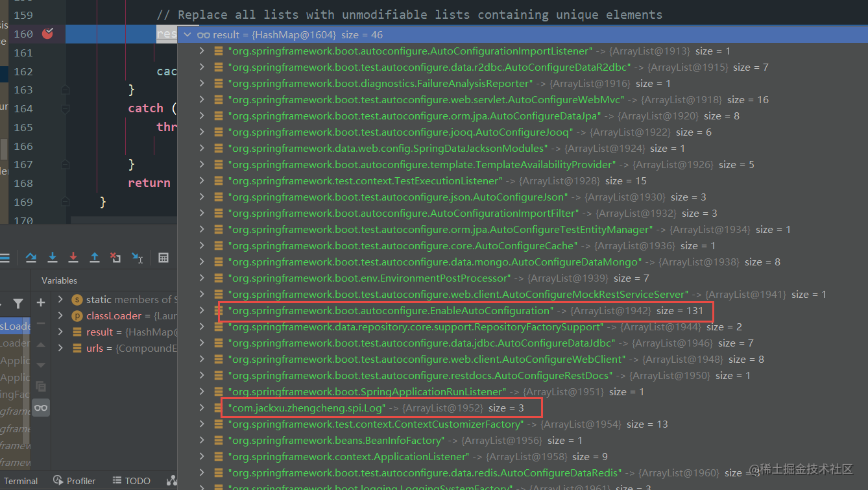Click the list icon beside result variable
868x490 pixels.
click(x=77, y=332)
